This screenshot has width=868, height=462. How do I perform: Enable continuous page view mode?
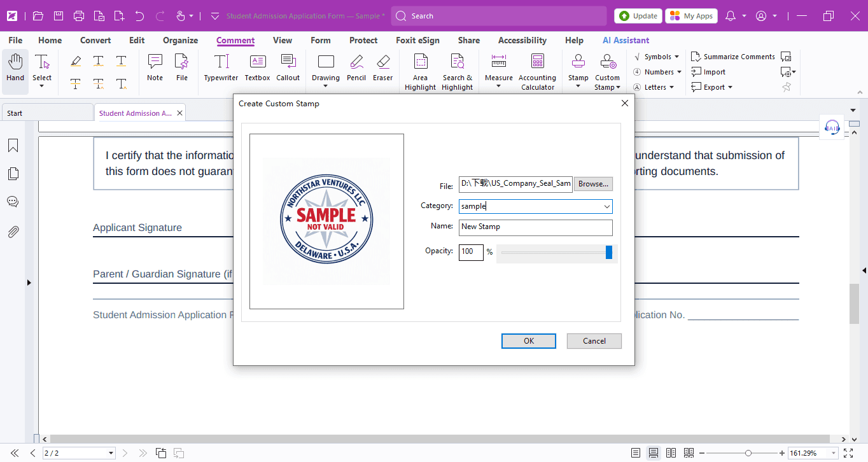tap(654, 453)
